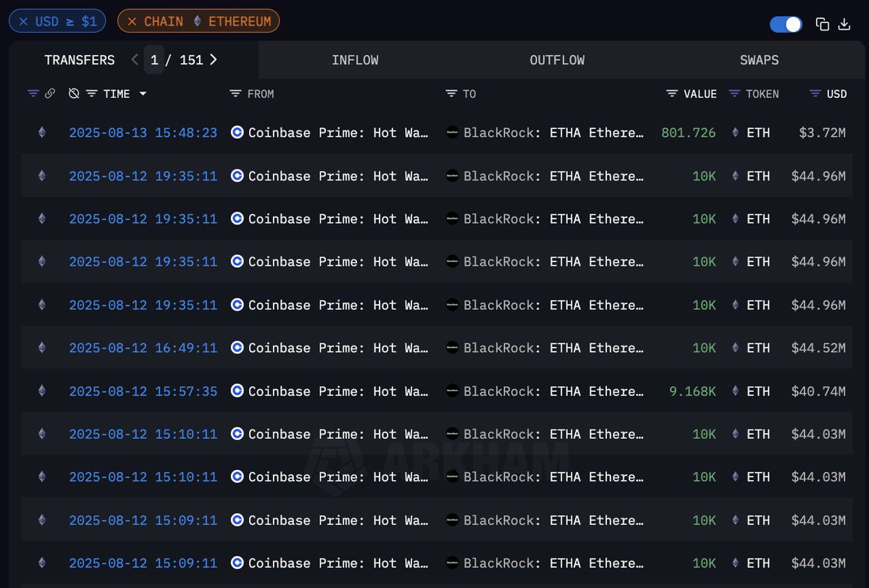Screen dimensions: 869x588
Task: Click Coinbase logo in the 15:48:23 row
Action: tap(237, 133)
